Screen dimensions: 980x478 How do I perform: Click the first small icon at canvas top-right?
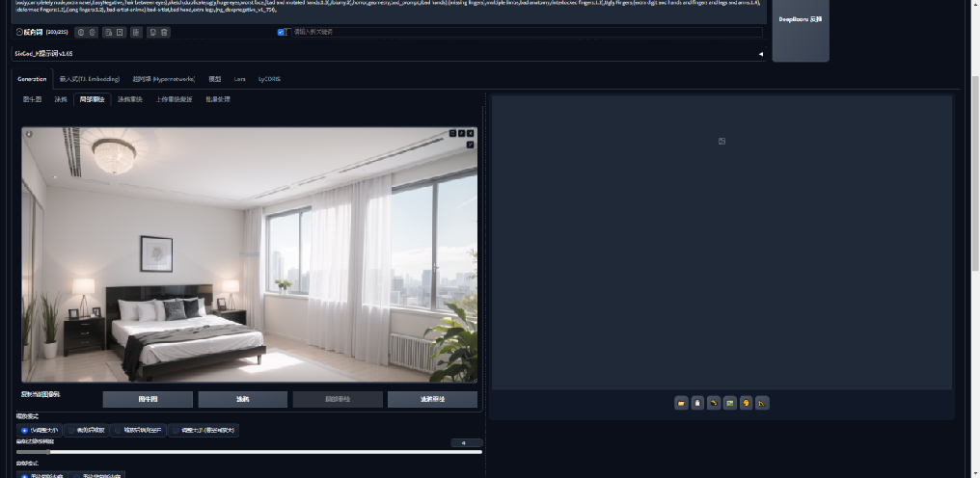click(x=453, y=133)
